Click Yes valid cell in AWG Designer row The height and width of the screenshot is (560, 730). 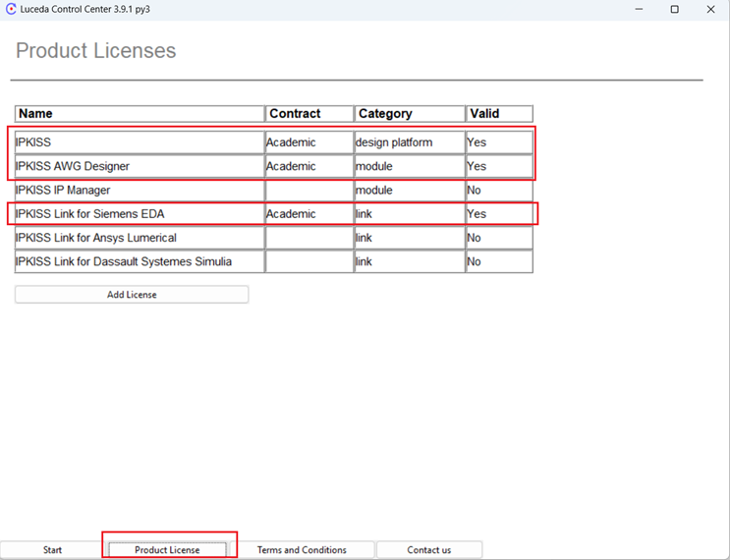499,166
